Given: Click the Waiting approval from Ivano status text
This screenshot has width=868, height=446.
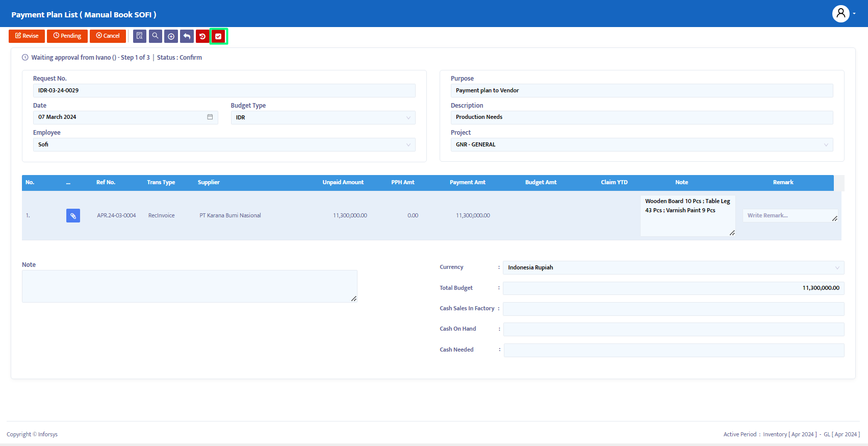Looking at the screenshot, I should coord(90,58).
